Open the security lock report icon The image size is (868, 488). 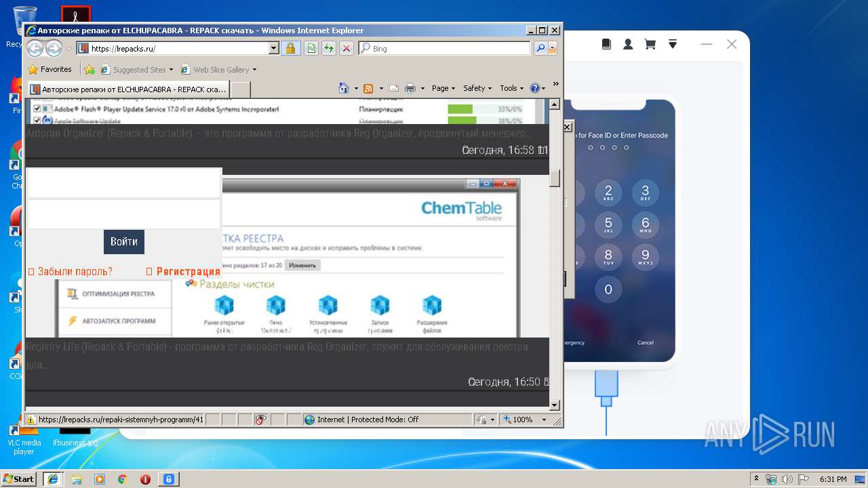pyautogui.click(x=290, y=48)
